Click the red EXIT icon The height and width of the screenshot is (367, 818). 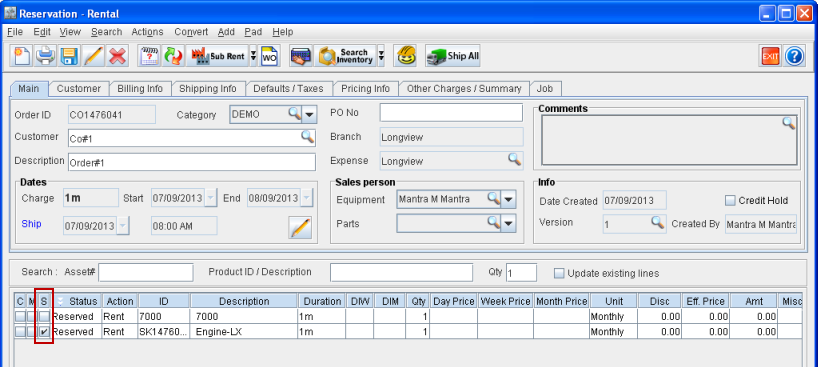click(770, 55)
